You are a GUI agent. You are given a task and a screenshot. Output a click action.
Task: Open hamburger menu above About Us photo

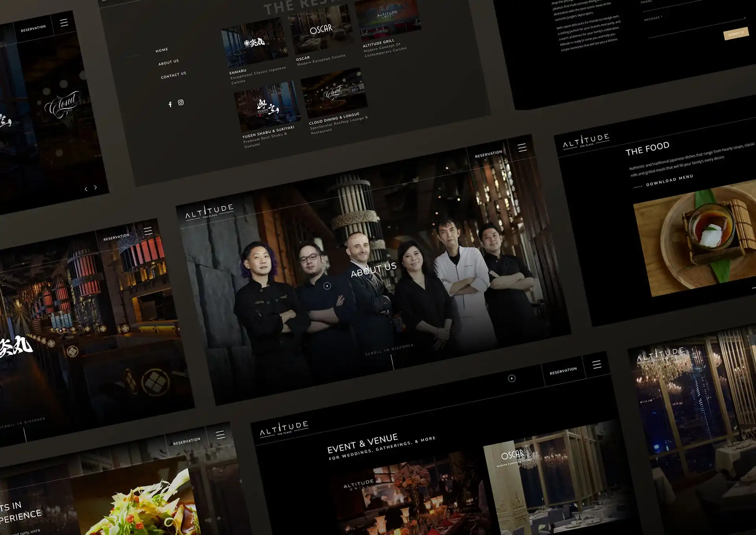(522, 148)
